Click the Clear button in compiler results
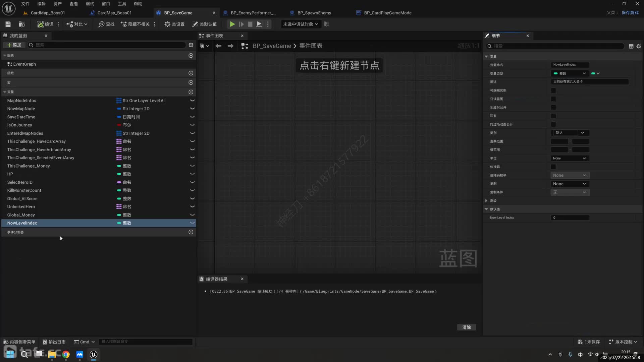 466,327
